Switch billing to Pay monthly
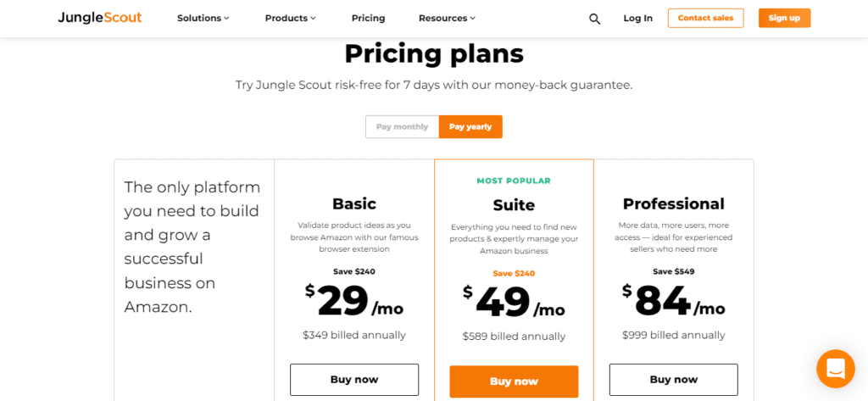This screenshot has height=401, width=868. (x=403, y=127)
